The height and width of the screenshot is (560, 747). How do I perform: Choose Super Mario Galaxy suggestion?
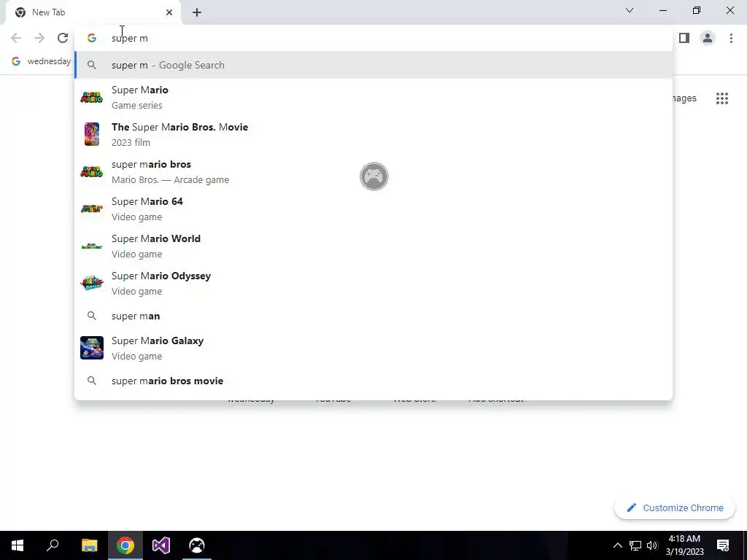(373, 348)
